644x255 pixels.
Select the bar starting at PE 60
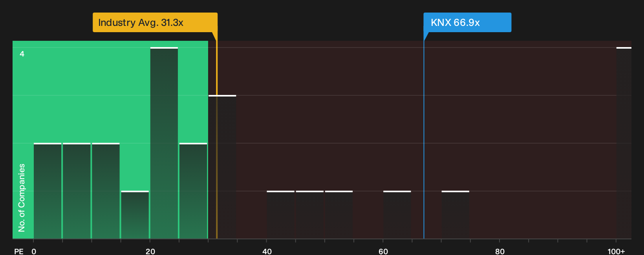pos(397,215)
